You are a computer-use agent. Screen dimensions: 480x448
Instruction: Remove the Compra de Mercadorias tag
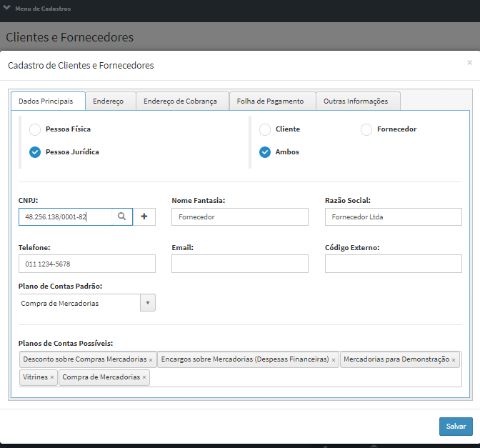point(144,377)
